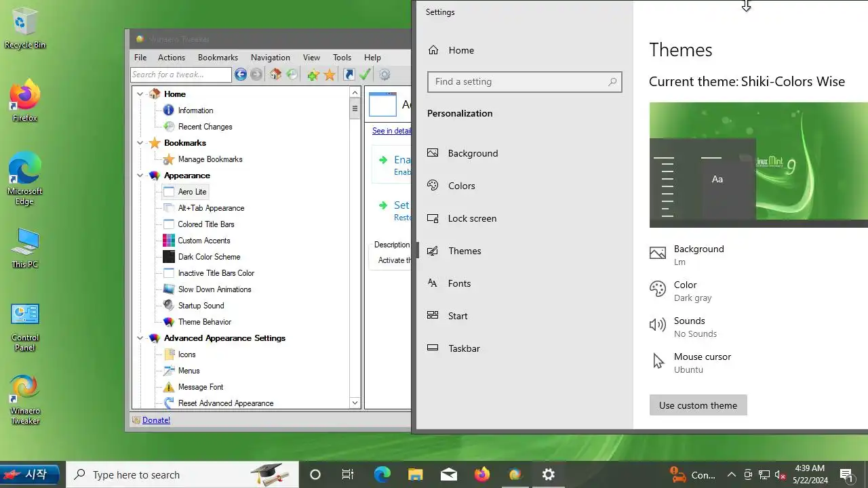Viewport: 868px width, 488px height.
Task: Select Alt+Tab Appearance in the tree
Action: click(x=211, y=208)
